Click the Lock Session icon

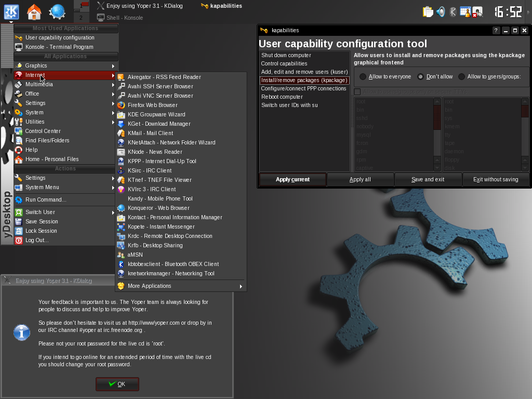click(19, 231)
